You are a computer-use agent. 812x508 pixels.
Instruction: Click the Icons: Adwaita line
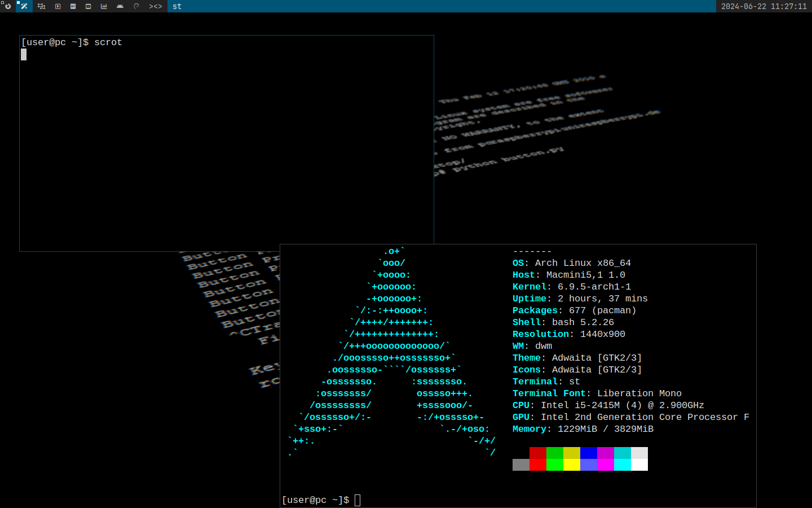(x=577, y=370)
